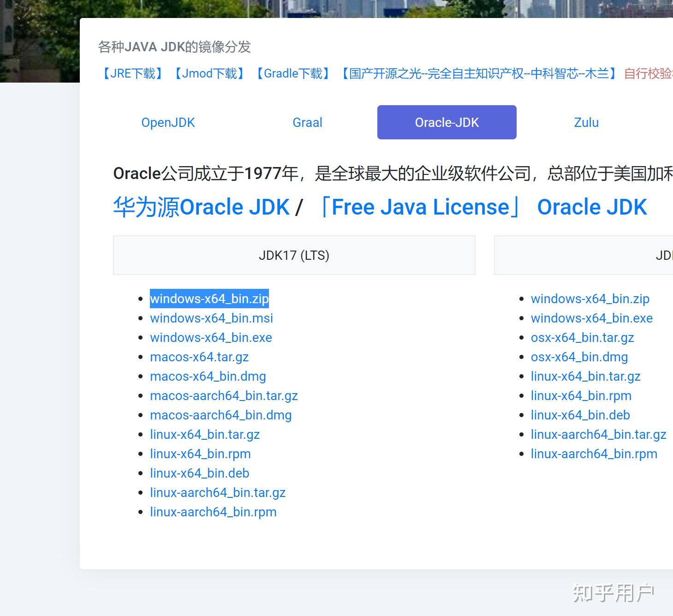Switch to the Zulu tab

tap(586, 122)
